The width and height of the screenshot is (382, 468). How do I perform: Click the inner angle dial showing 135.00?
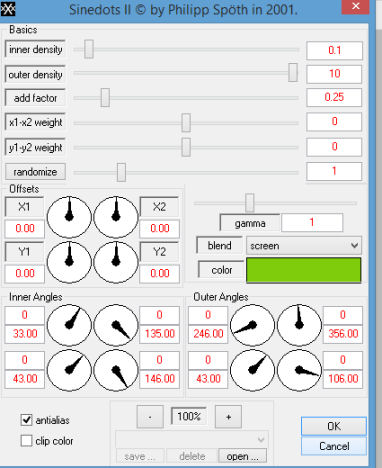[x=116, y=325]
